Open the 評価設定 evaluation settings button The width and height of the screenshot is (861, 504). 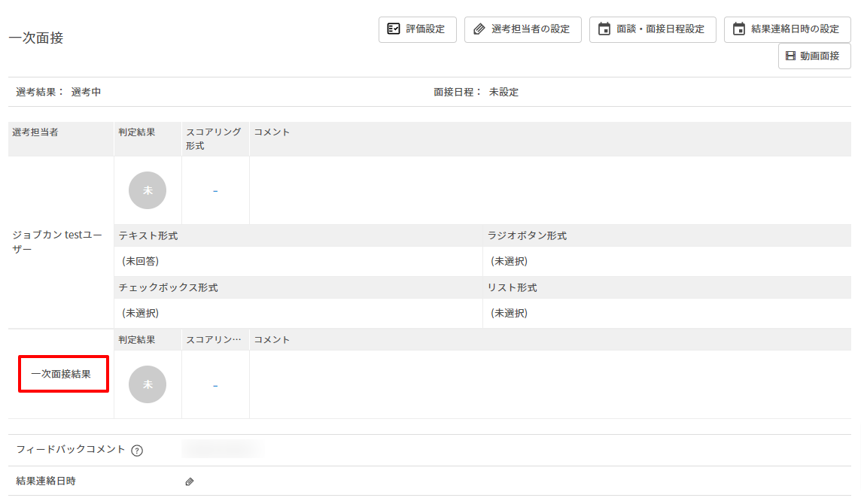pyautogui.click(x=417, y=29)
